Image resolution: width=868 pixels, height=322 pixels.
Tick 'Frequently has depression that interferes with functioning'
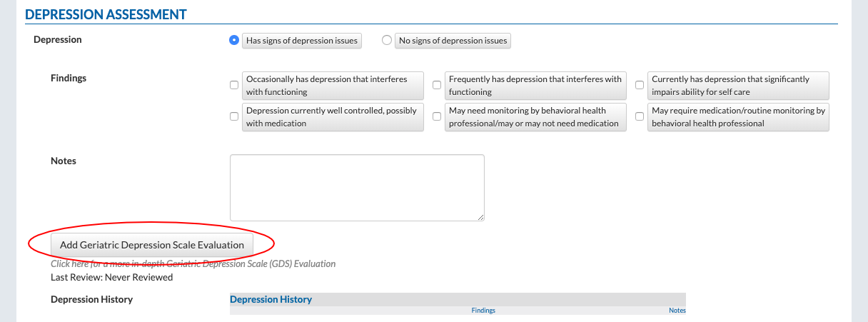[437, 85]
